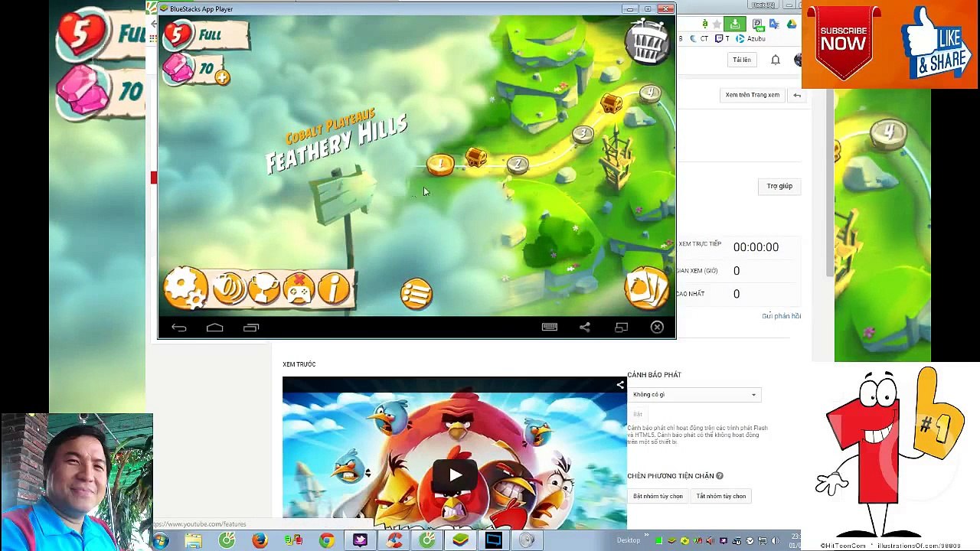Open the game info "i" icon

point(334,289)
